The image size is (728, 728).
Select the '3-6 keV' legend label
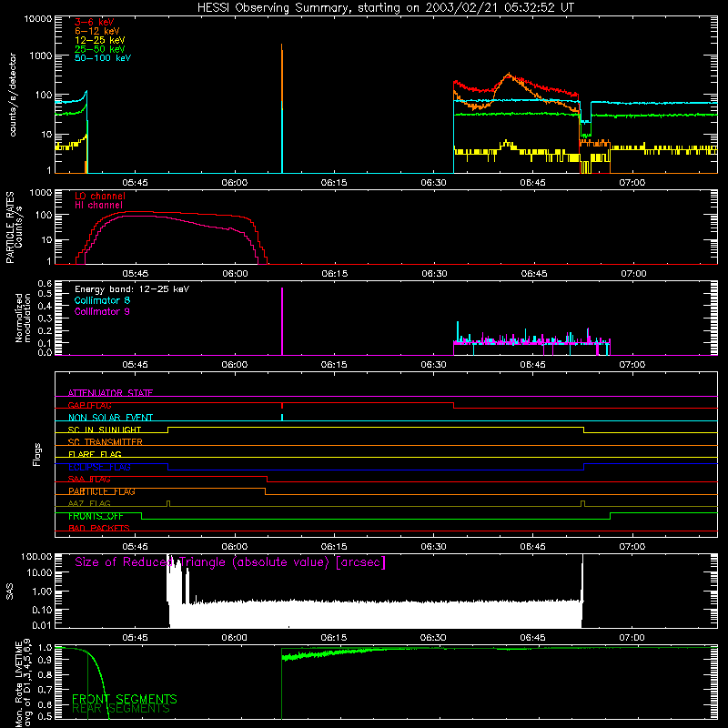[x=95, y=22]
